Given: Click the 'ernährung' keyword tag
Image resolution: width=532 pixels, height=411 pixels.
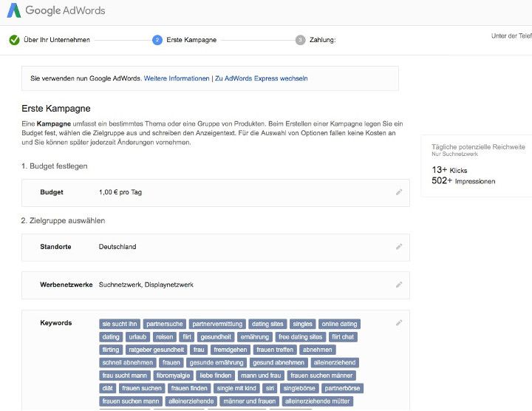Looking at the screenshot, I should click(x=255, y=337).
